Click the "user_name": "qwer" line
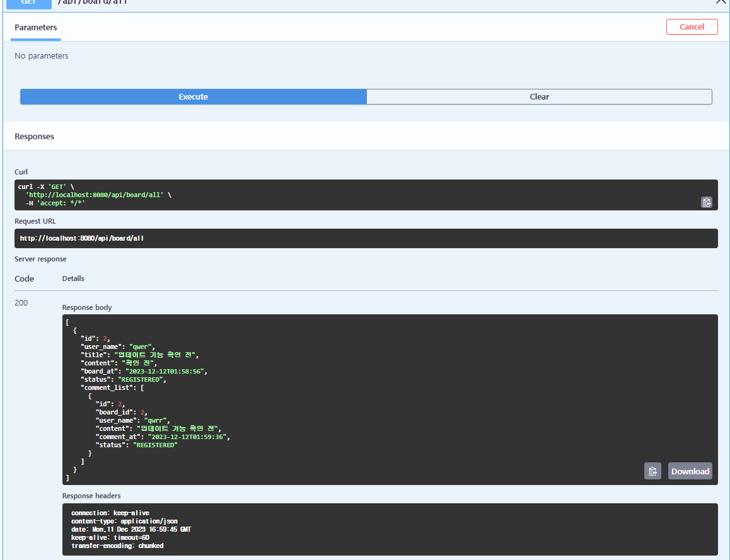The height and width of the screenshot is (560, 730). (118, 347)
